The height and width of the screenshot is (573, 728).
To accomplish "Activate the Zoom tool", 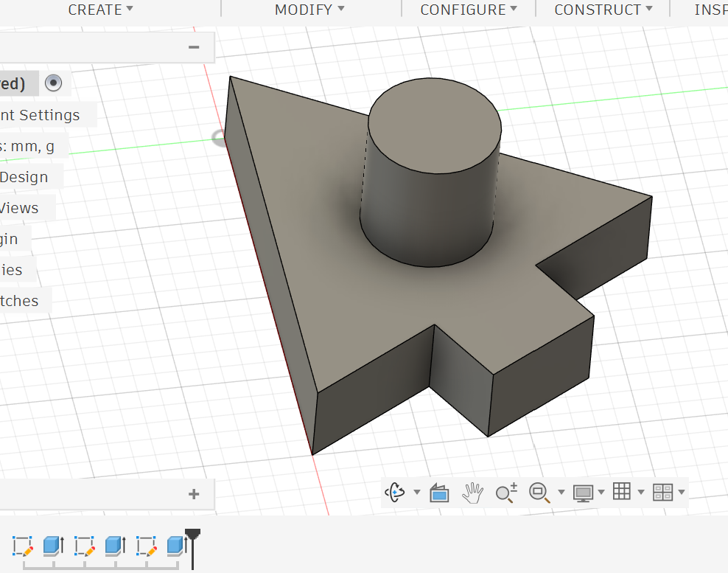I will [506, 493].
